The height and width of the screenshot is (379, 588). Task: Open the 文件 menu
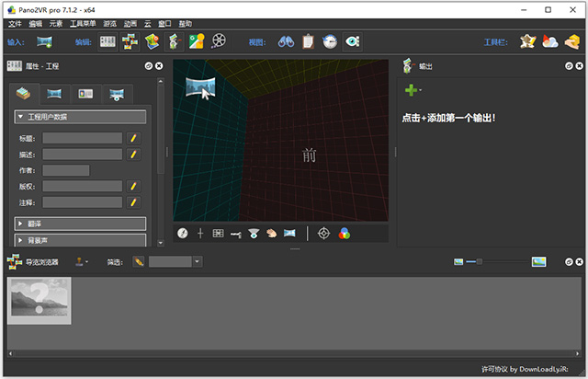15,23
